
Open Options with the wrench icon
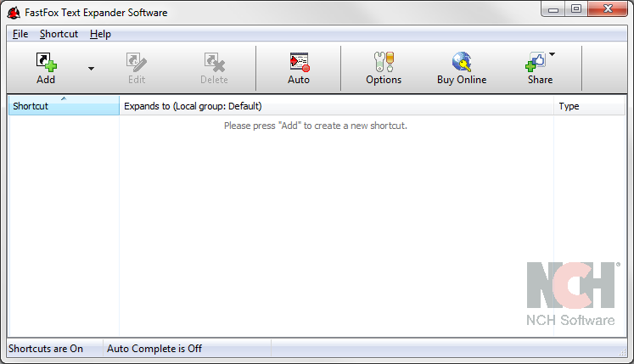click(384, 62)
